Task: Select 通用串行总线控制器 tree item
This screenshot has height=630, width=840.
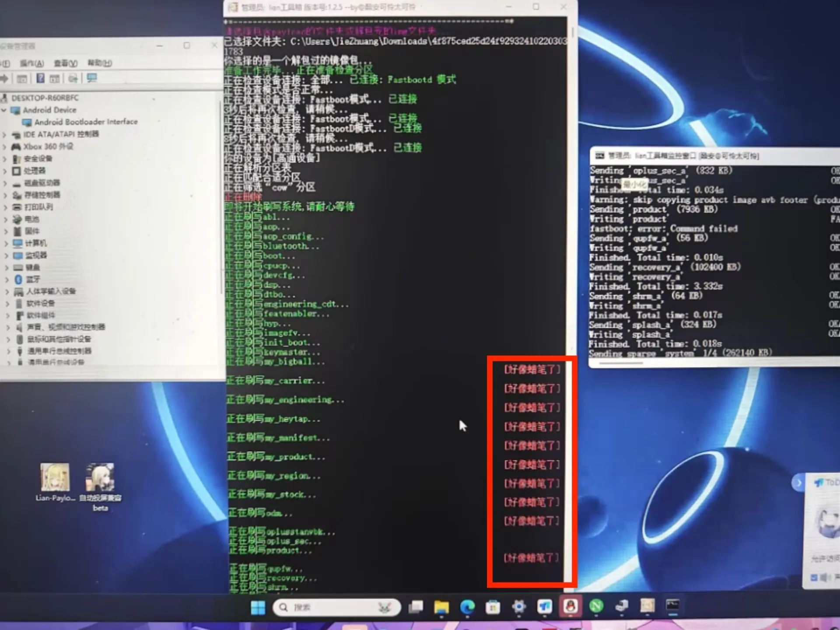Action: (x=59, y=351)
